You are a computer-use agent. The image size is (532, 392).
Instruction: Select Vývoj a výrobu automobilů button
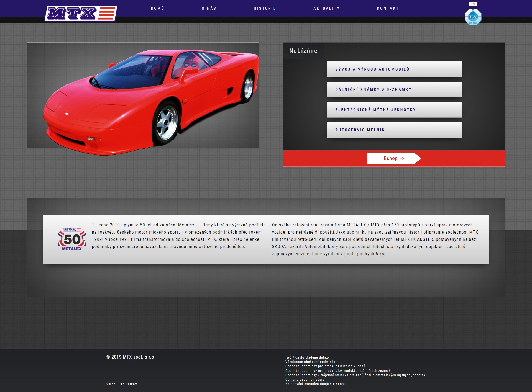point(394,69)
